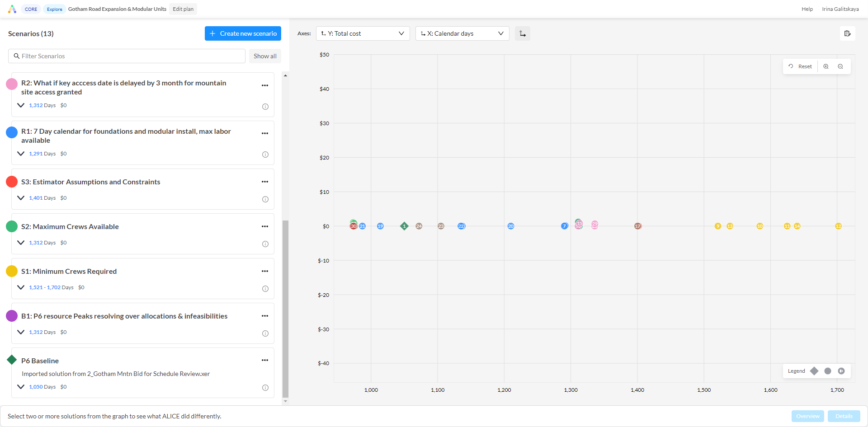This screenshot has height=427, width=868.
Task: Click the red S3 scenario color swatch
Action: pyautogui.click(x=12, y=182)
